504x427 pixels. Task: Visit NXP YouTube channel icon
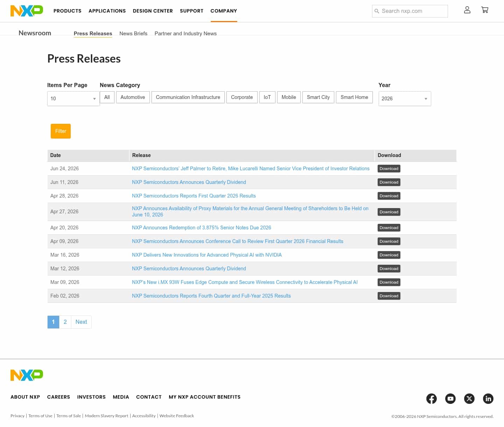[x=450, y=398]
